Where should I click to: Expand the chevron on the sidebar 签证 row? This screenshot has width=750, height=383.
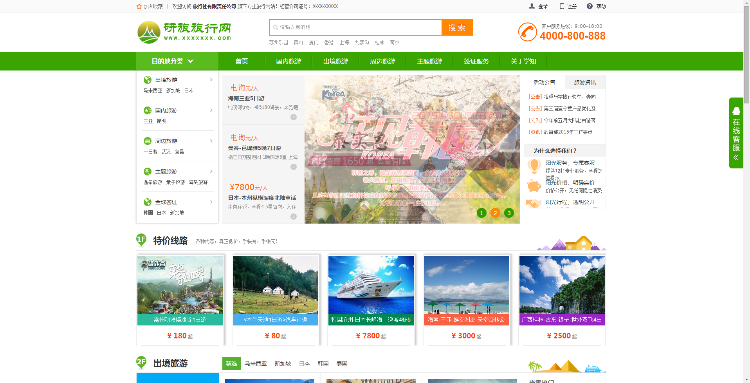211,202
